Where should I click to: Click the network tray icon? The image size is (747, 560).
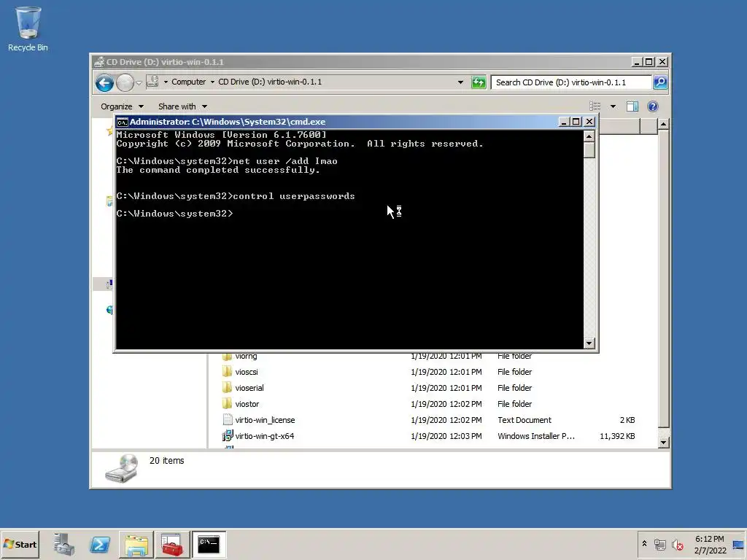tap(659, 544)
